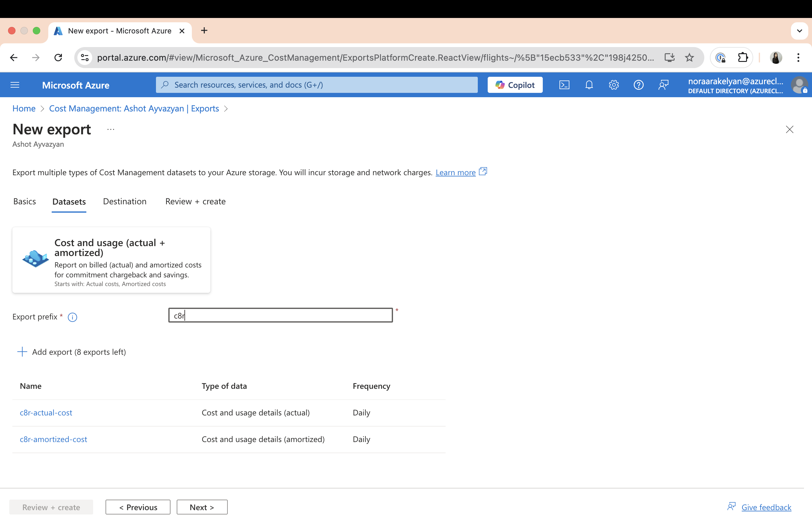Switch to the Destination tab

tap(125, 201)
